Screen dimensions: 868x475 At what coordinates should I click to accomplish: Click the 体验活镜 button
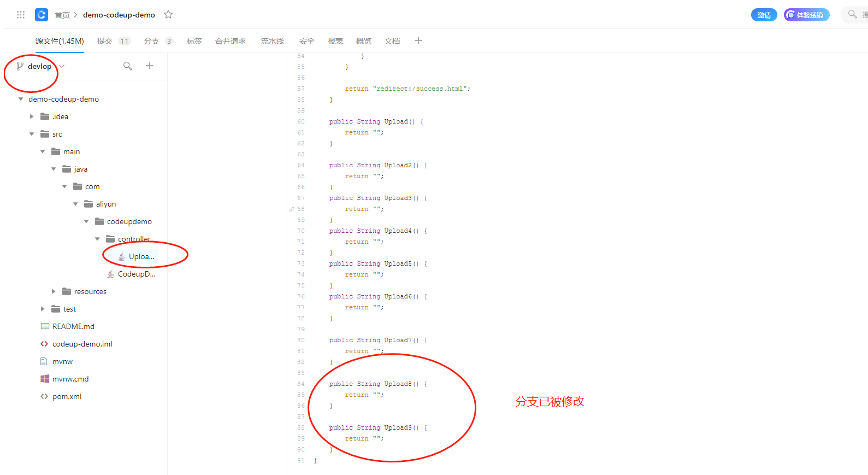[807, 15]
